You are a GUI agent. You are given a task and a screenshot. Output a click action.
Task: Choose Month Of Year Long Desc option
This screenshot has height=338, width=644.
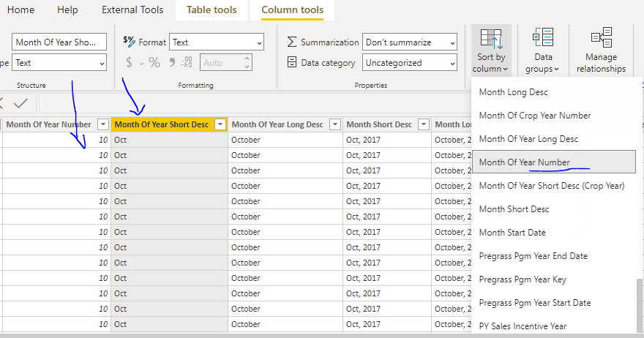click(x=554, y=139)
